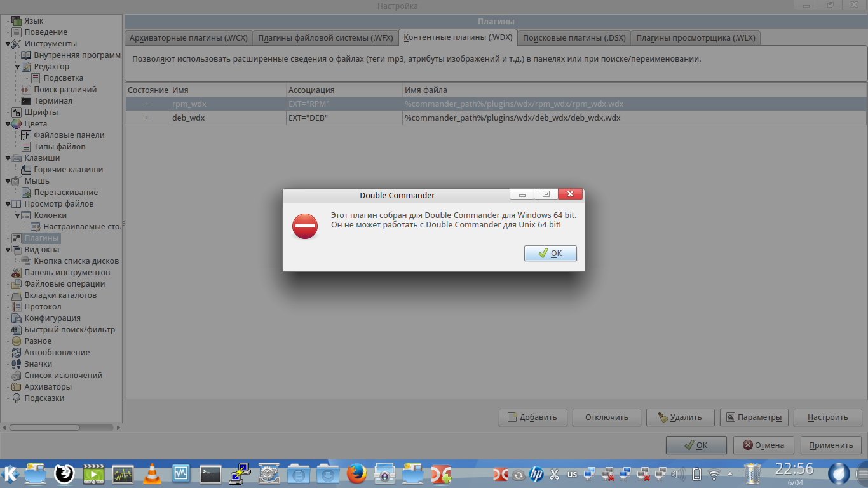The image size is (868, 488).
Task: Click the Значки footprints icon
Action: (17, 364)
